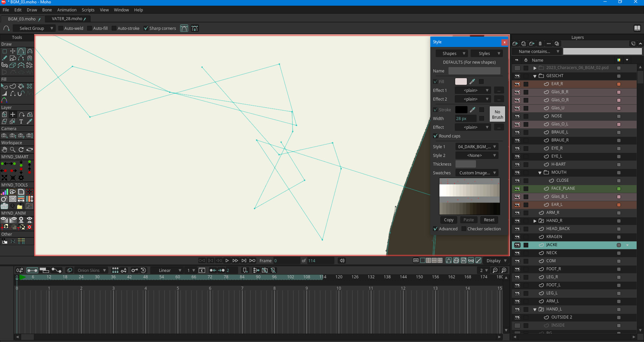
Task: Click No Brush button
Action: coord(497,114)
